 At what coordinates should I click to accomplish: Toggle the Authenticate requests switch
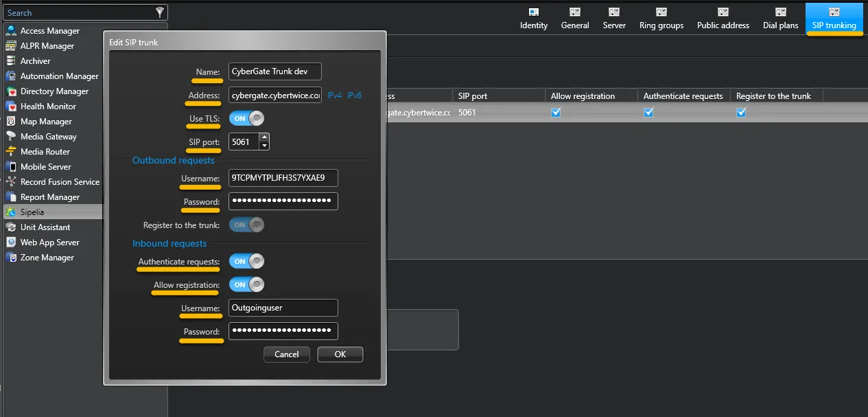click(x=246, y=261)
